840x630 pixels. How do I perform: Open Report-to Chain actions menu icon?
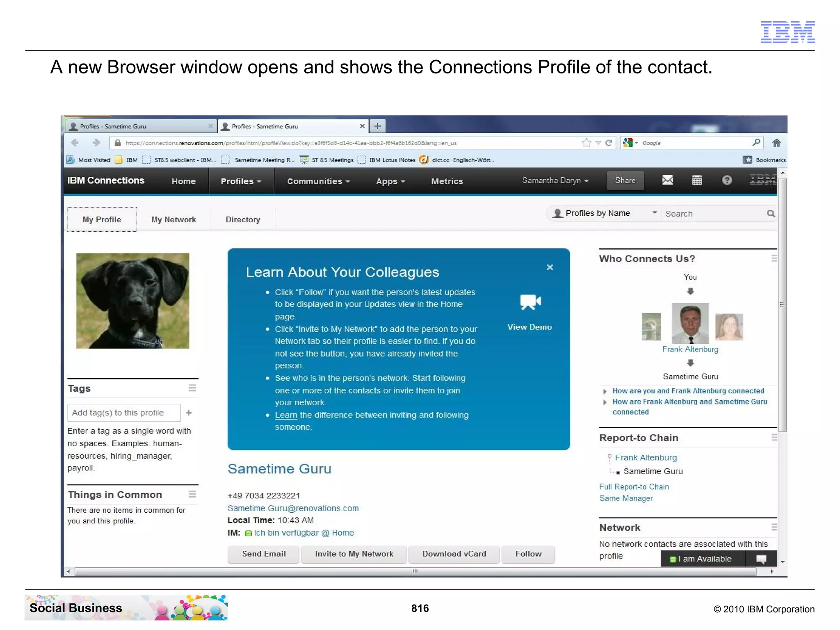pos(774,437)
